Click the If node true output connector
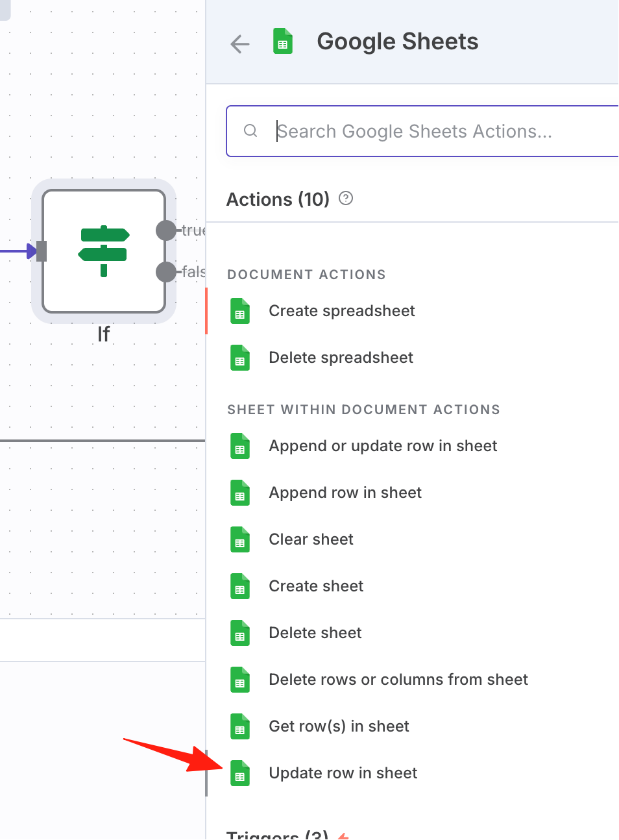The image size is (619, 840). [166, 230]
